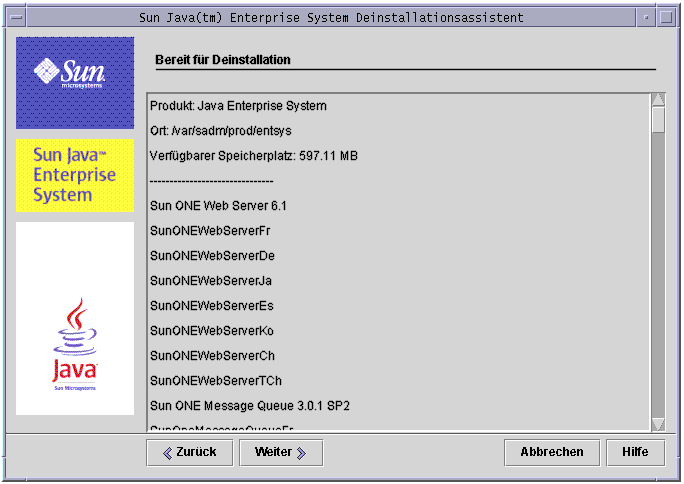Continue with the Weiter button

click(281, 453)
